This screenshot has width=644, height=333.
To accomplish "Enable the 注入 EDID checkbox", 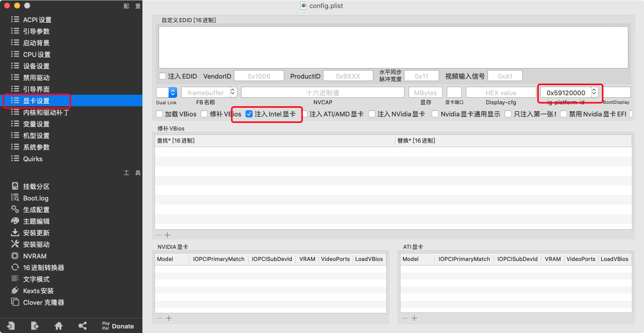I will click(x=163, y=76).
